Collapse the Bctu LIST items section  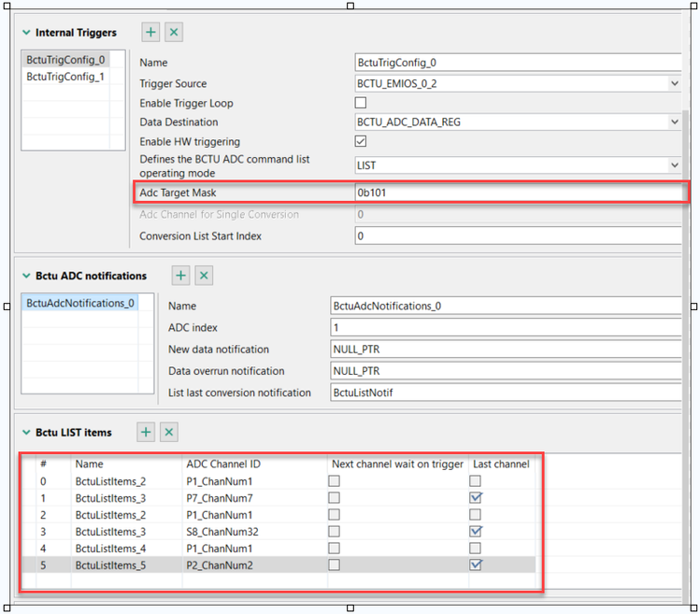pyautogui.click(x=26, y=433)
